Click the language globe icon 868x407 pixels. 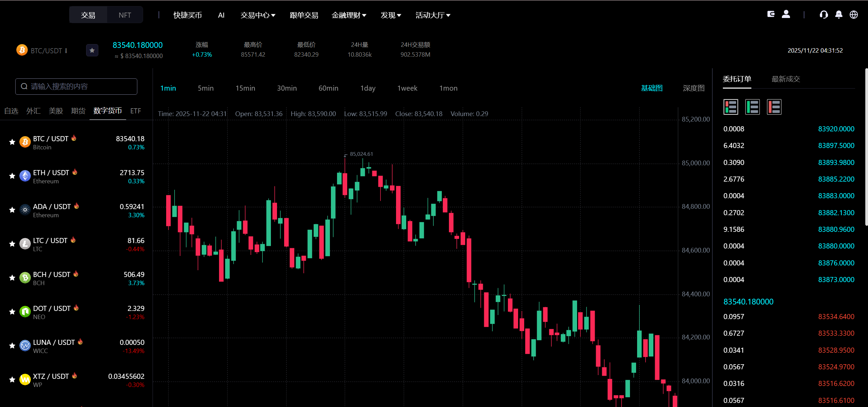point(853,15)
